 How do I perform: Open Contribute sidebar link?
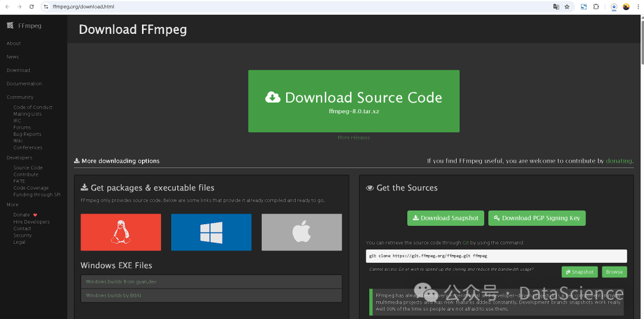(x=26, y=175)
